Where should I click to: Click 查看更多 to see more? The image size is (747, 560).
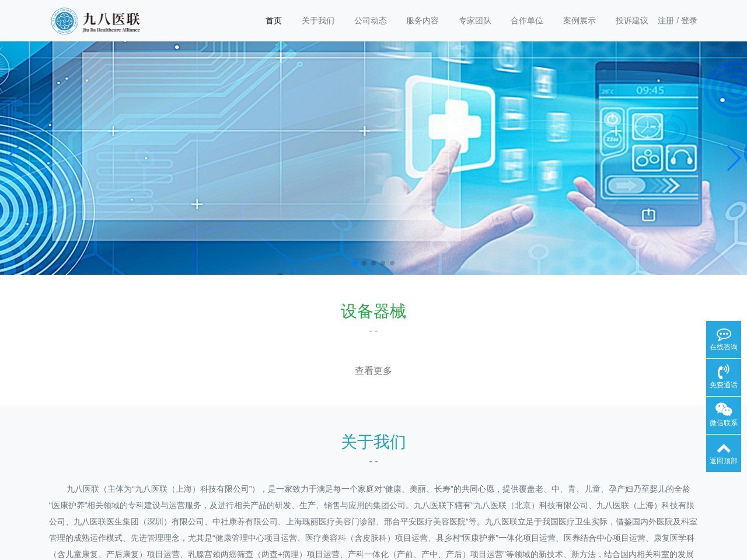tap(373, 371)
